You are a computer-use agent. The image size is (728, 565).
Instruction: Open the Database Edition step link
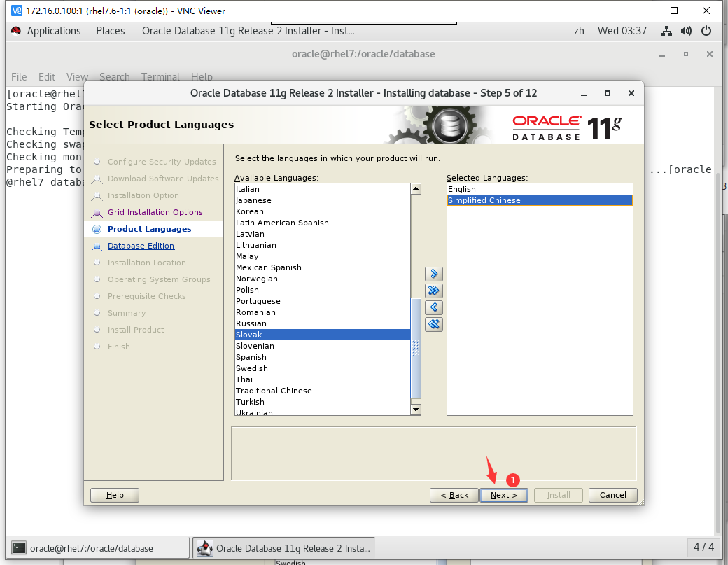[141, 246]
